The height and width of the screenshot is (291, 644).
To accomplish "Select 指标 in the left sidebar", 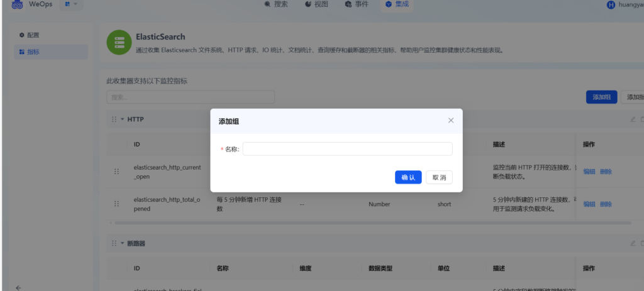I will click(x=50, y=52).
